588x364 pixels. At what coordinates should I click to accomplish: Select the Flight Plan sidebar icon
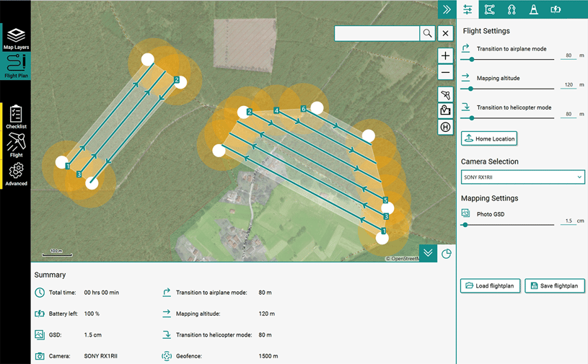tap(15, 66)
